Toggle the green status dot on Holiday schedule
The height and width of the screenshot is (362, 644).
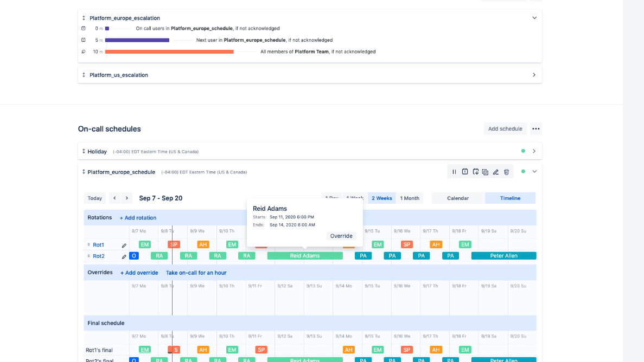(523, 151)
